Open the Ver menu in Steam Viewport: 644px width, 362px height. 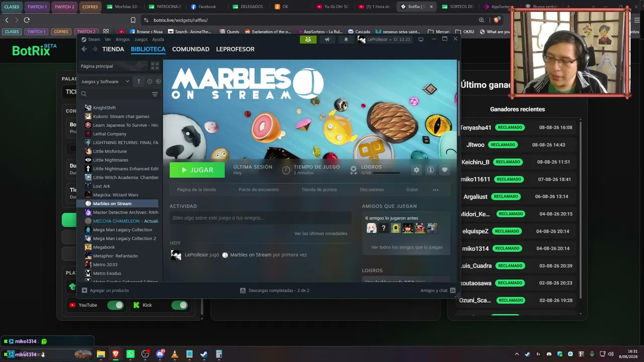click(108, 39)
